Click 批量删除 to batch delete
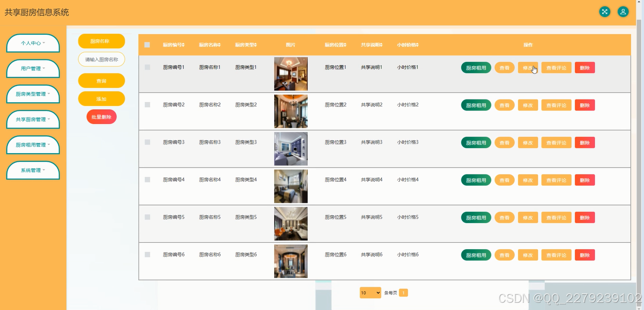 pyautogui.click(x=101, y=116)
